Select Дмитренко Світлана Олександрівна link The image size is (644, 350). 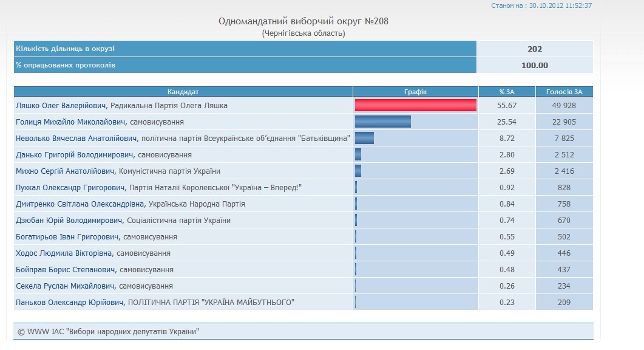coord(80,204)
